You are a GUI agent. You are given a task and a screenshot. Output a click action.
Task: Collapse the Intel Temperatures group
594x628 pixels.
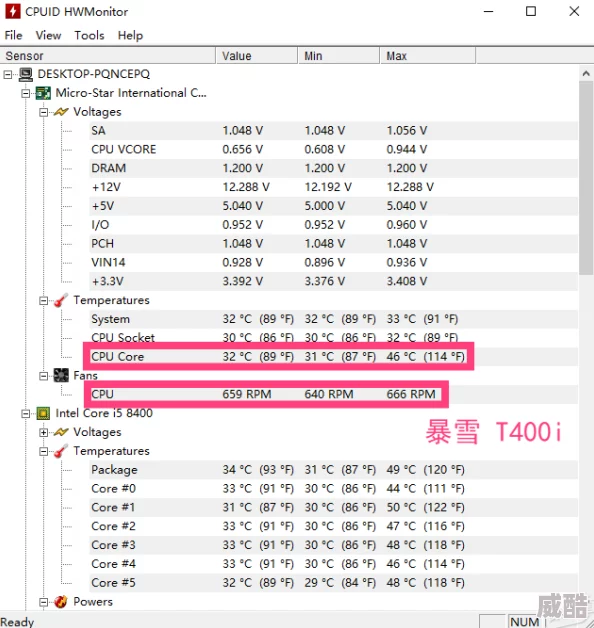44,451
